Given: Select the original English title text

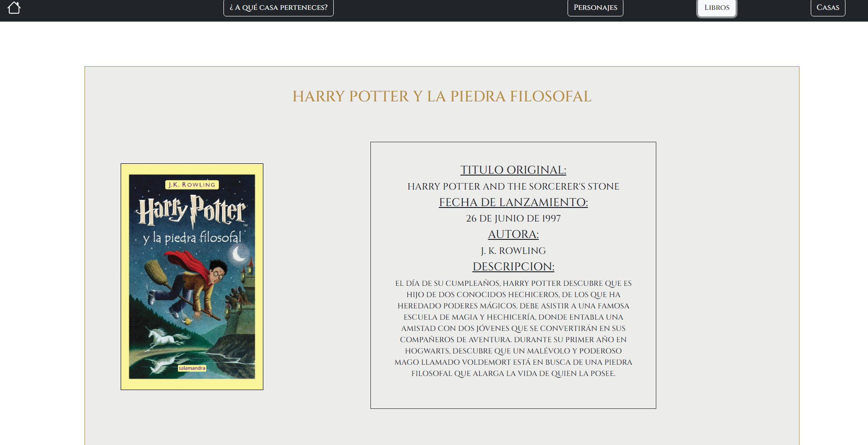Looking at the screenshot, I should coord(513,186).
